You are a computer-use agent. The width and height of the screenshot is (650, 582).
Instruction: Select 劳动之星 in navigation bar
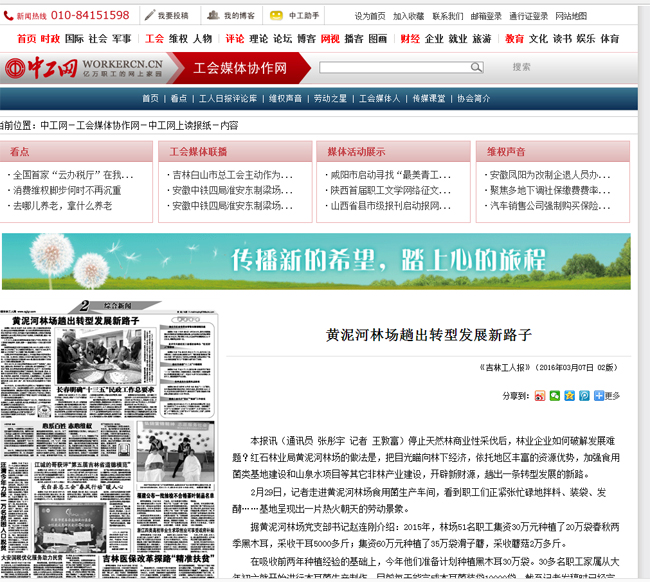click(x=330, y=99)
